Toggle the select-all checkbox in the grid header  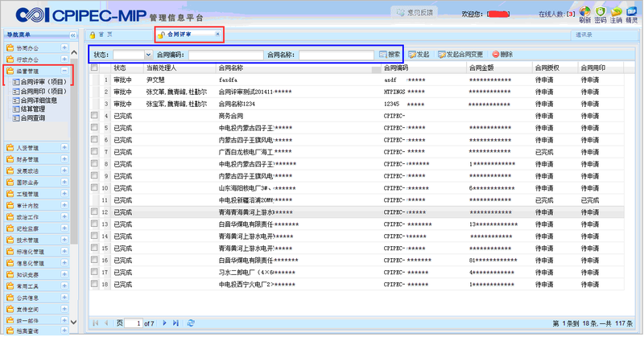[94, 68]
